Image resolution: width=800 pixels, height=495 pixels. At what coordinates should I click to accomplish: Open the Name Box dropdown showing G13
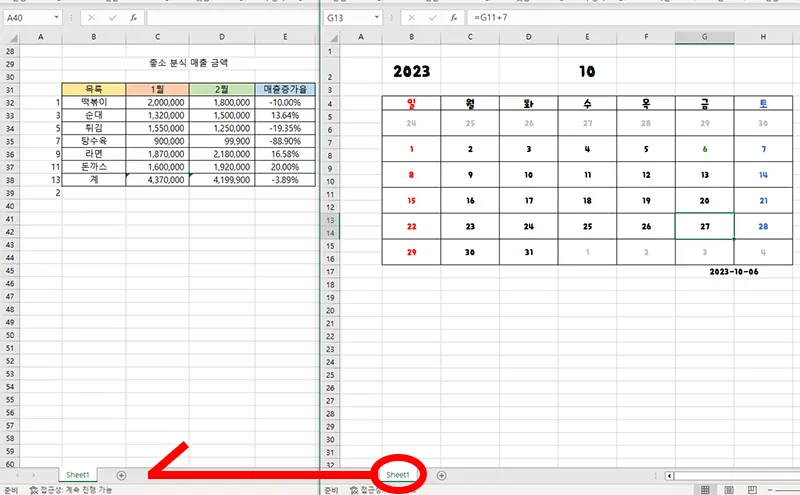pyautogui.click(x=377, y=17)
